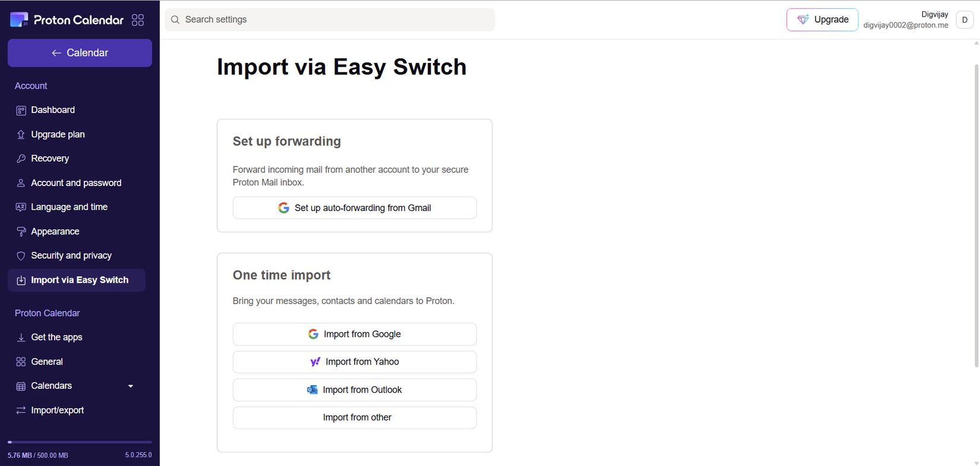Click the Get the apps download icon
This screenshot has width=980, height=466.
21,337
